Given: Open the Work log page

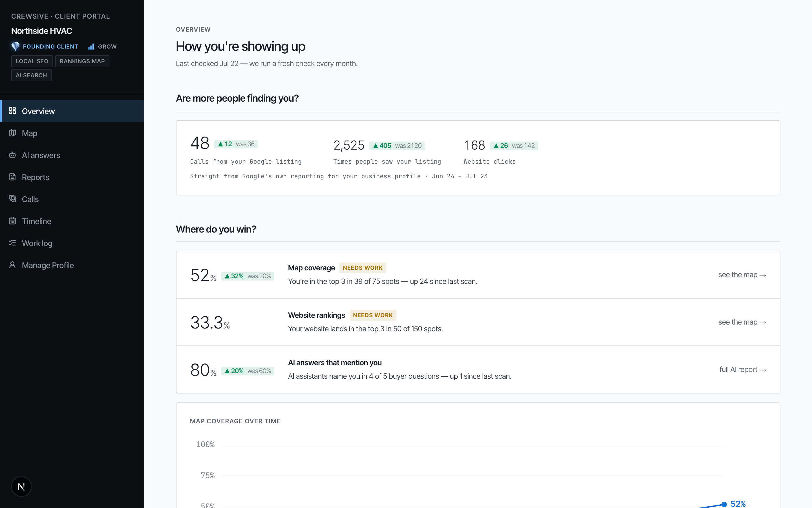Looking at the screenshot, I should [72, 243].
